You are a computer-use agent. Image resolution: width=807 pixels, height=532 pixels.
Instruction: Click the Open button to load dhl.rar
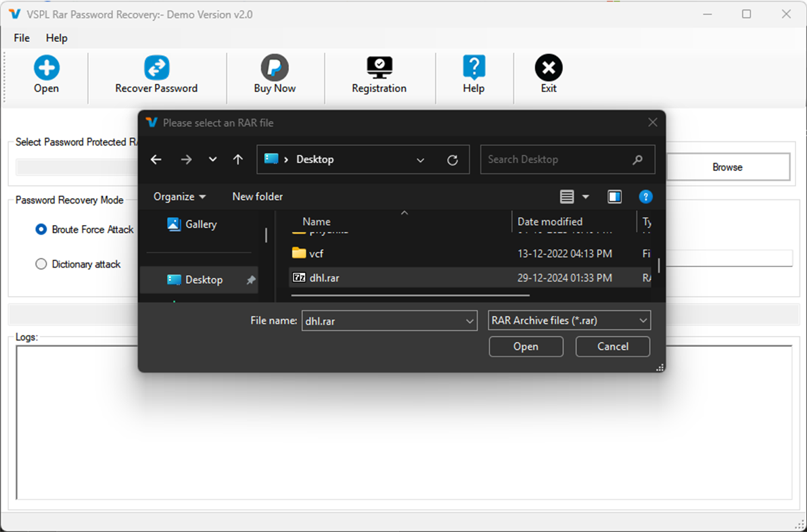click(x=526, y=346)
